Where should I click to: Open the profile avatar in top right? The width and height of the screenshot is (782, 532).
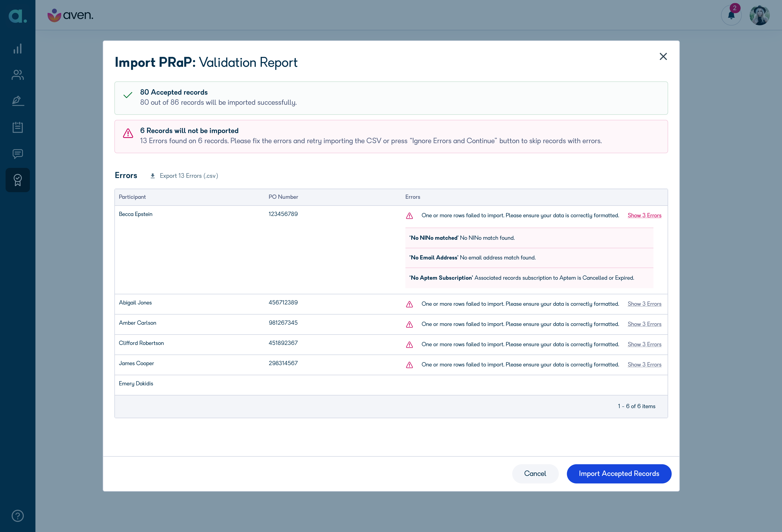pyautogui.click(x=759, y=15)
